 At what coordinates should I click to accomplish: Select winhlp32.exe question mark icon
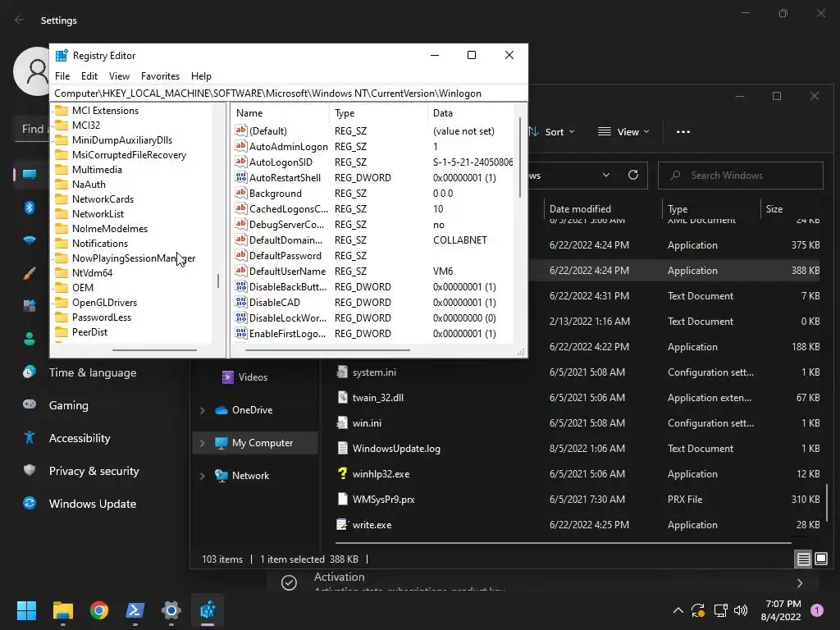click(342, 473)
